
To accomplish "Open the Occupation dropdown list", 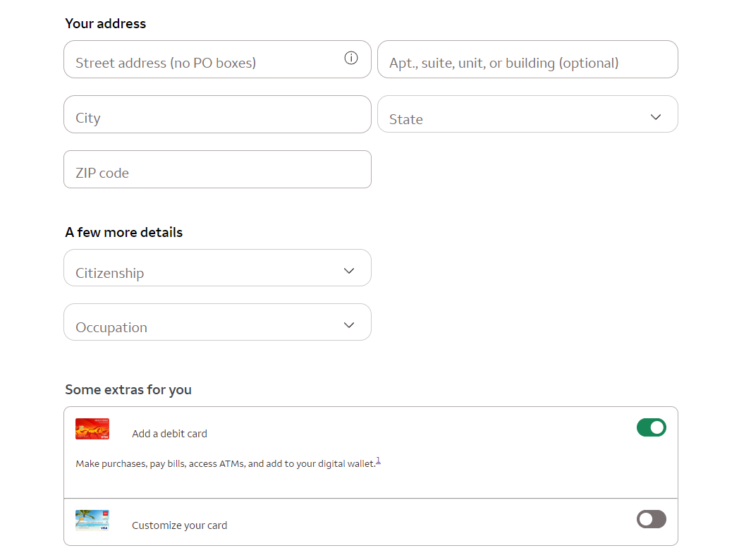I will point(217,322).
